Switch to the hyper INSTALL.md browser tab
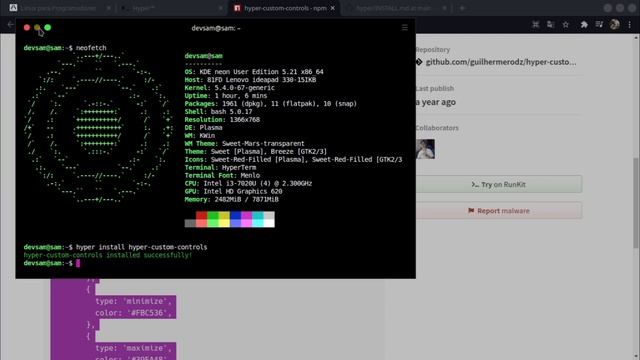Screen dimensions: 640x360 pos(393,8)
